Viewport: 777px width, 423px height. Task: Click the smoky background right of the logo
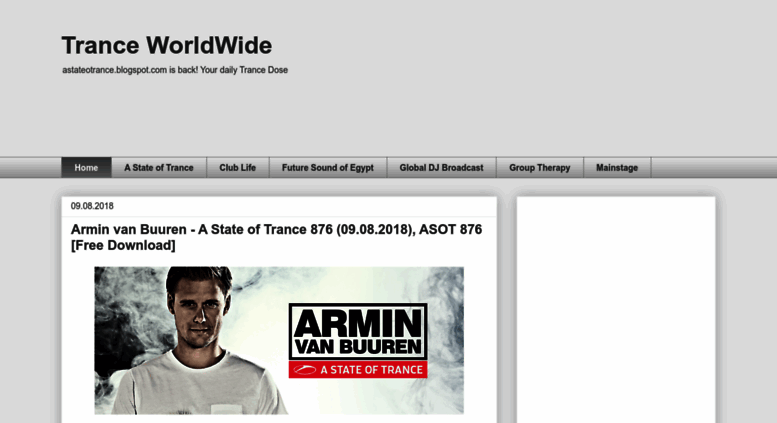click(x=446, y=340)
